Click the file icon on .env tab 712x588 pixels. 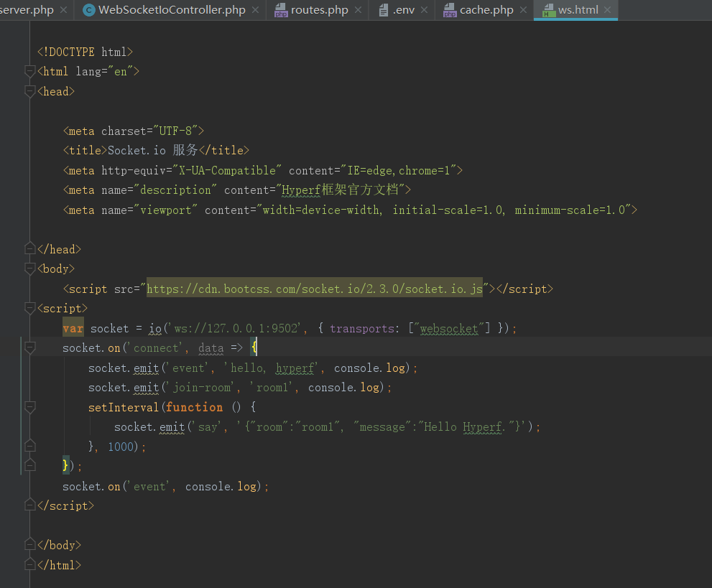pyautogui.click(x=384, y=10)
